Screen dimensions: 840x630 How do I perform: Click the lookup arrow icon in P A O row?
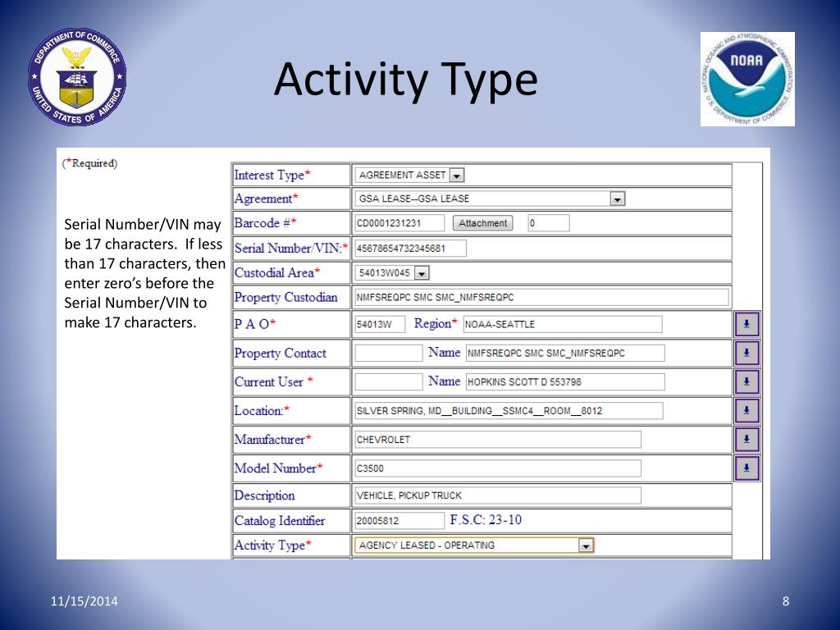click(x=746, y=324)
